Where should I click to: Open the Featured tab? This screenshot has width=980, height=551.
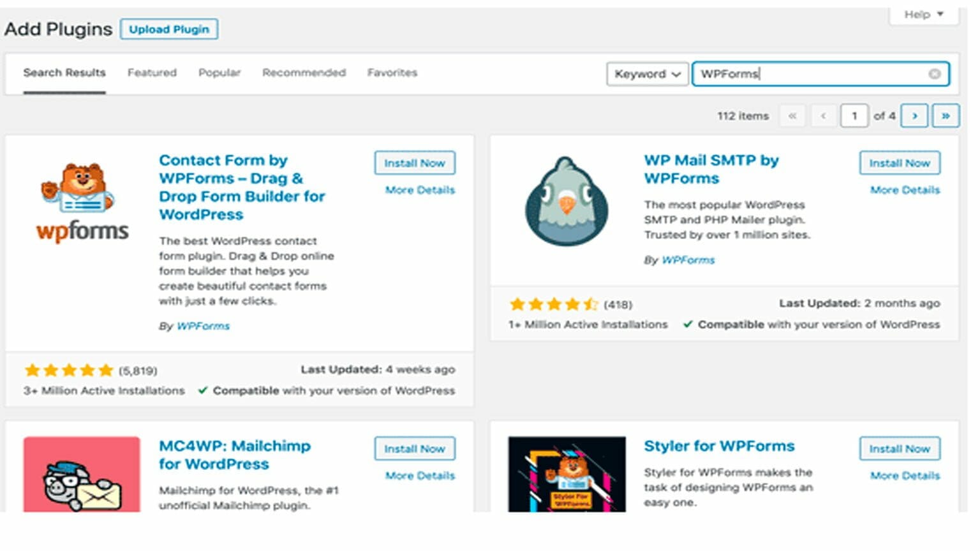click(x=152, y=73)
